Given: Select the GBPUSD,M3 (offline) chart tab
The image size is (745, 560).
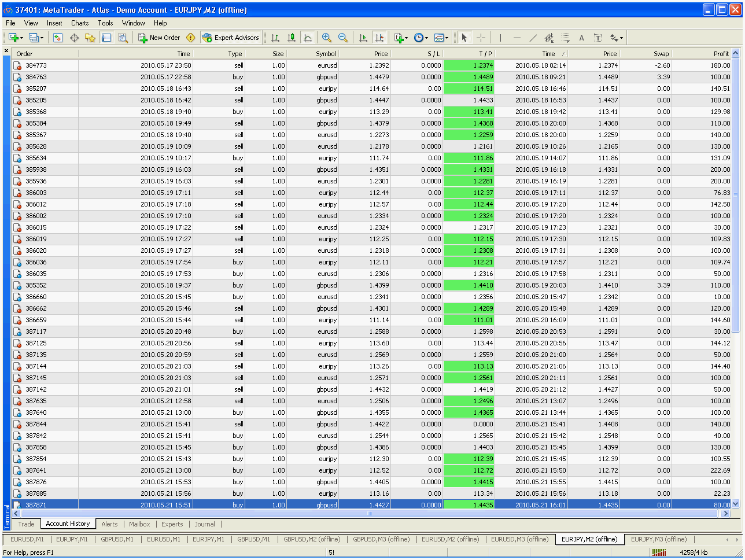Looking at the screenshot, I should pos(381,539).
